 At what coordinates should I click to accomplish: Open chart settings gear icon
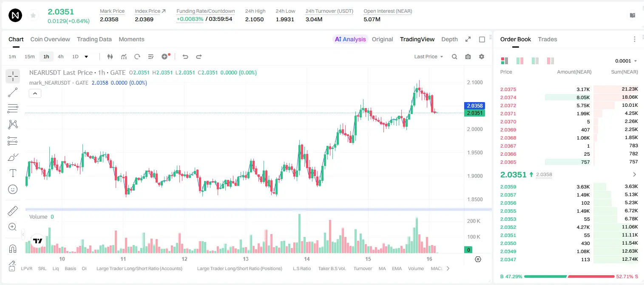tap(482, 57)
